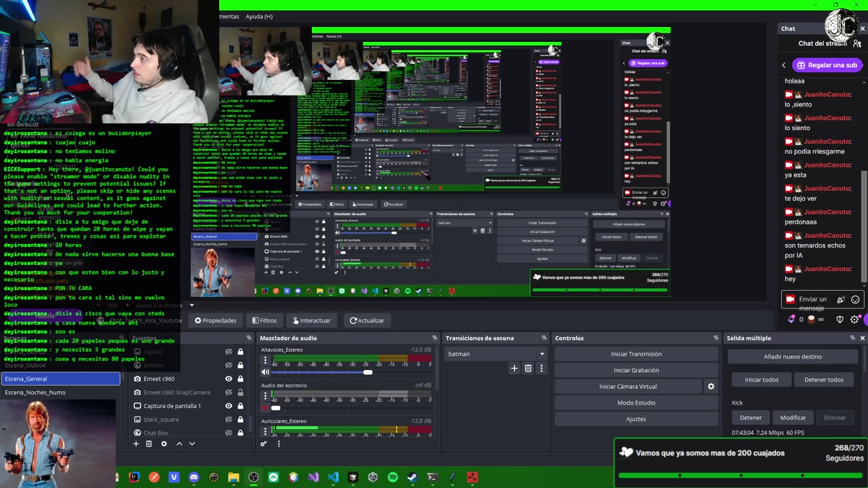Undock the Mezclador de audio panel
The height and width of the screenshot is (488, 868).
point(435,338)
